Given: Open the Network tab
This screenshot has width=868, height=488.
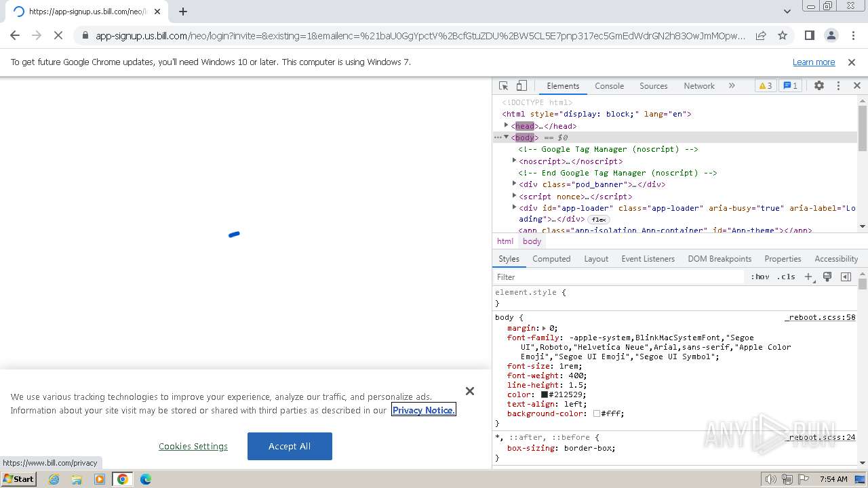Looking at the screenshot, I should coord(699,86).
